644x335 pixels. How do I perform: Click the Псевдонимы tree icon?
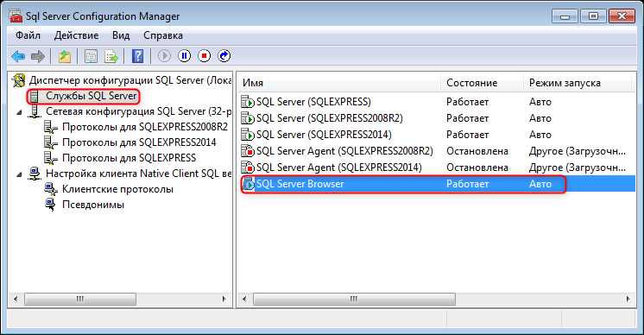coord(51,205)
